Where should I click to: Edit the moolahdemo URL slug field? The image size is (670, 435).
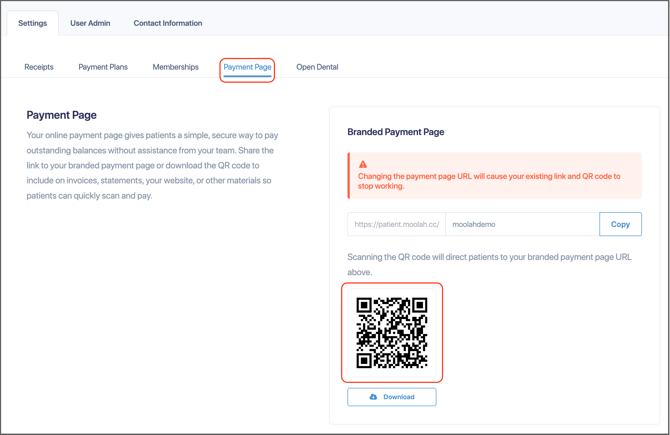coord(522,224)
